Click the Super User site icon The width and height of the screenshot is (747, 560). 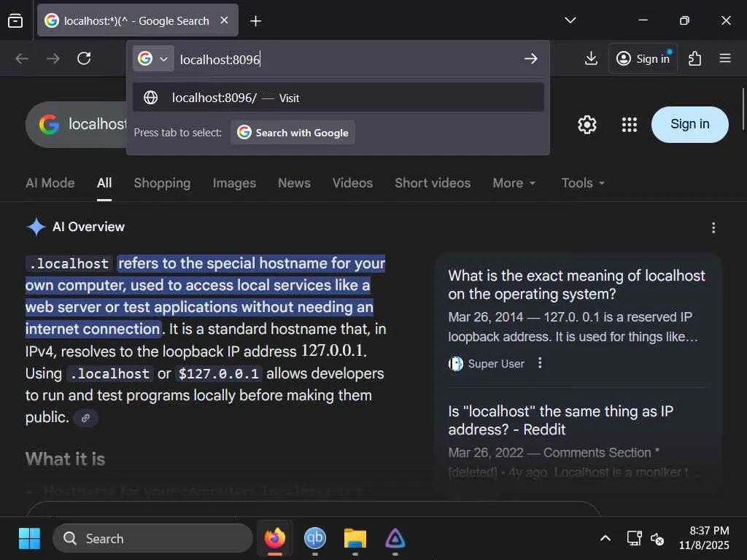tap(456, 364)
